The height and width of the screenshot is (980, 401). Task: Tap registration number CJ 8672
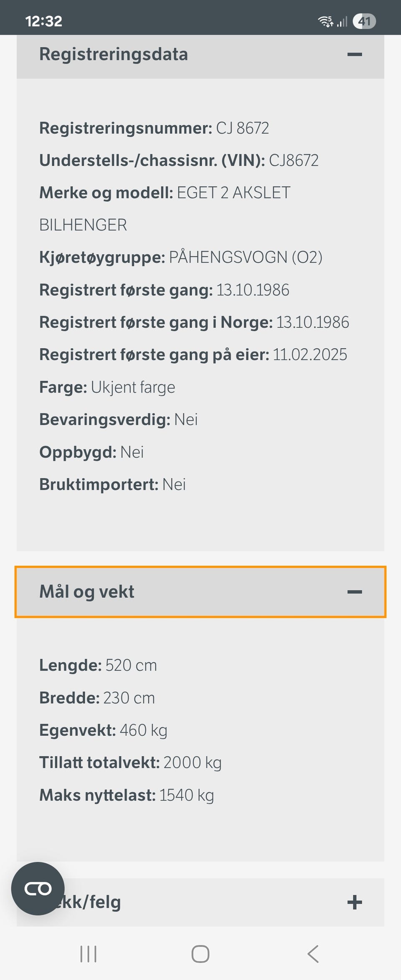242,128
